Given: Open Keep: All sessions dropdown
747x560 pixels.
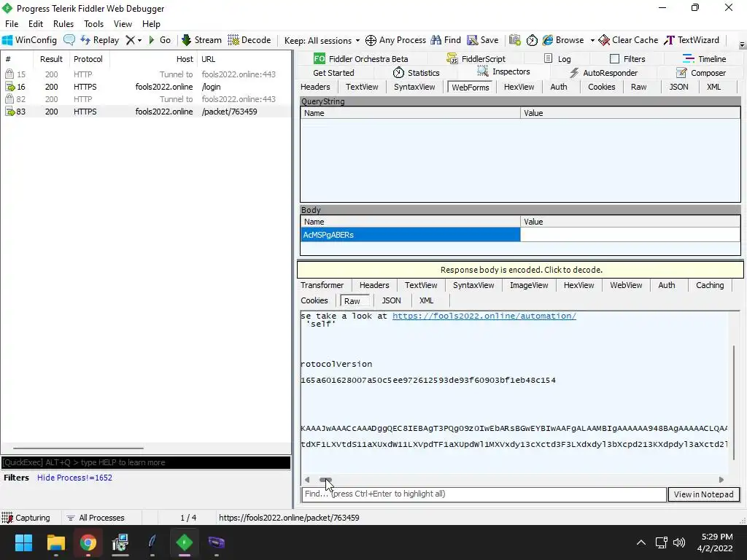Looking at the screenshot, I should click(322, 41).
